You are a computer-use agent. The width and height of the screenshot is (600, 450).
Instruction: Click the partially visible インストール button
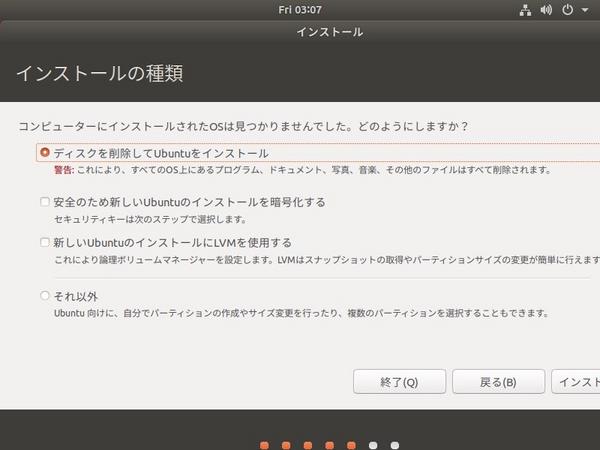576,382
